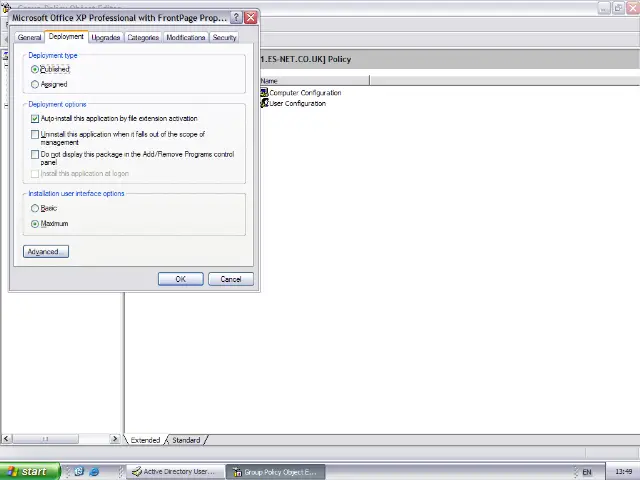The image size is (640, 480).
Task: Switch to the Standard view tab
Action: pyautogui.click(x=186, y=440)
